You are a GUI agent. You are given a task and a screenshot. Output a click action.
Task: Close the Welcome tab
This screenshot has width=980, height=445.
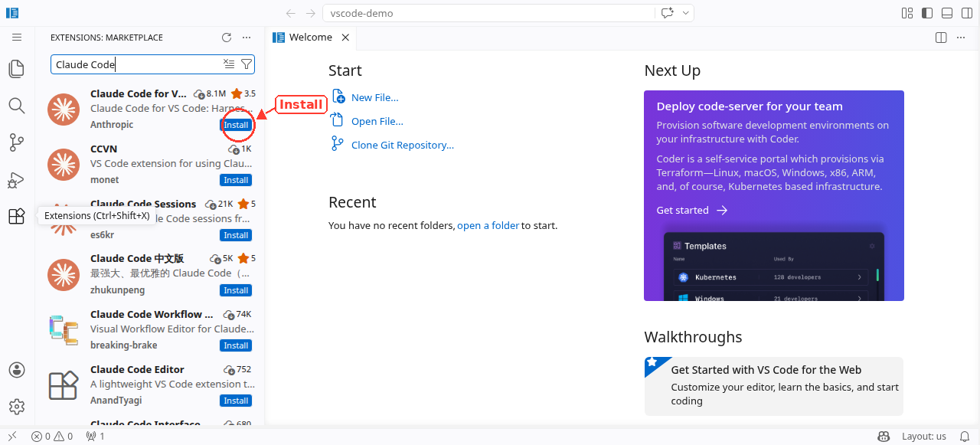pyautogui.click(x=345, y=38)
